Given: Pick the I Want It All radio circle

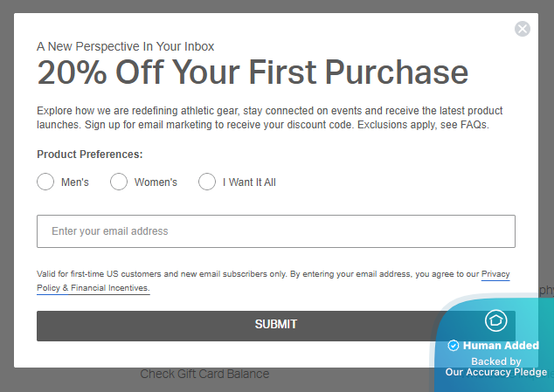Looking at the screenshot, I should click(207, 182).
